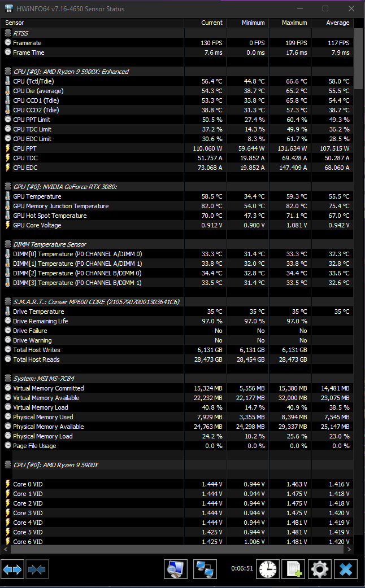Click the circle icon beside Virtual Memory Load
Viewport: 365px width, 588px height.
pyautogui.click(x=8, y=407)
